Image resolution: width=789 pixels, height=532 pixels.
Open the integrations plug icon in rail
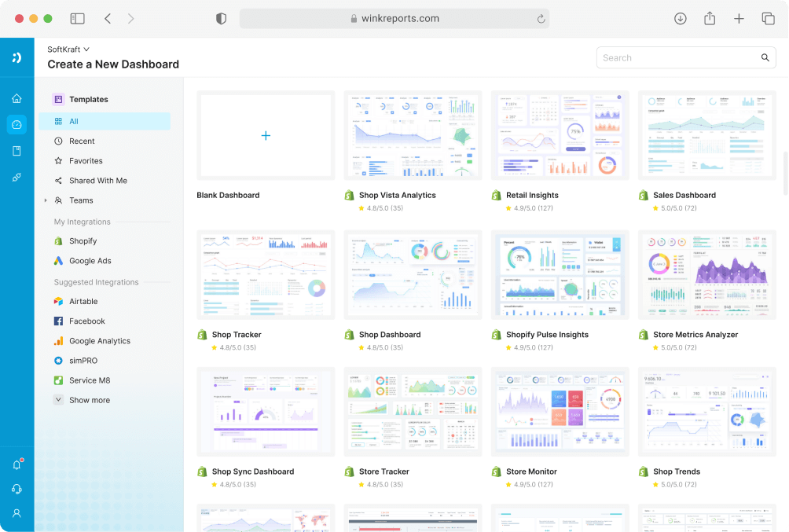click(17, 177)
